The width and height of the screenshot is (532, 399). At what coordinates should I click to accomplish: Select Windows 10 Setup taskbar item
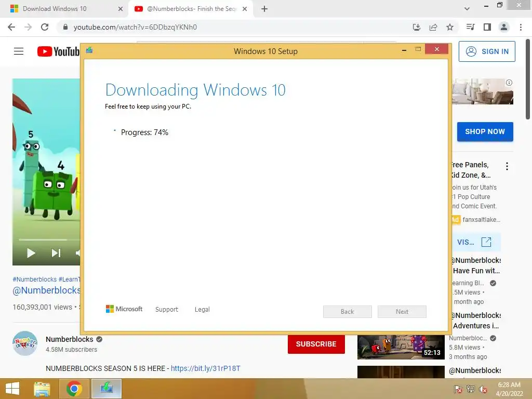pyautogui.click(x=106, y=389)
